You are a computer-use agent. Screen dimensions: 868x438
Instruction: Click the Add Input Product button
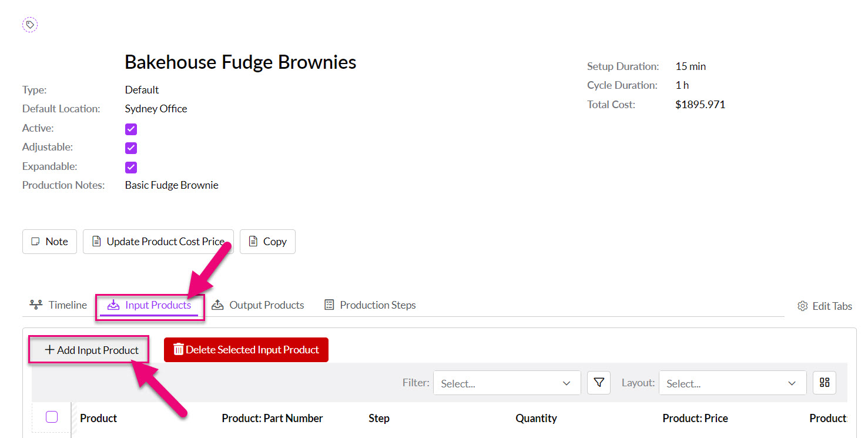[x=89, y=350]
